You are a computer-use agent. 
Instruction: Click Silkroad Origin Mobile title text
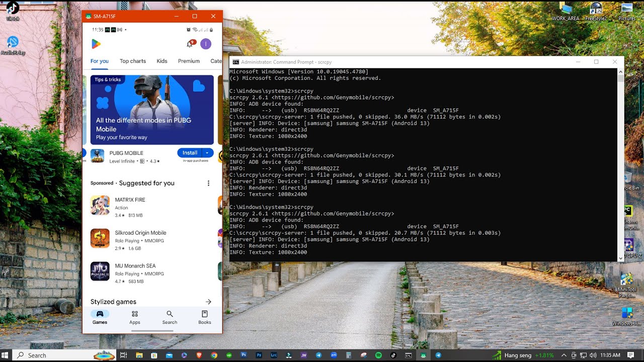(140, 233)
